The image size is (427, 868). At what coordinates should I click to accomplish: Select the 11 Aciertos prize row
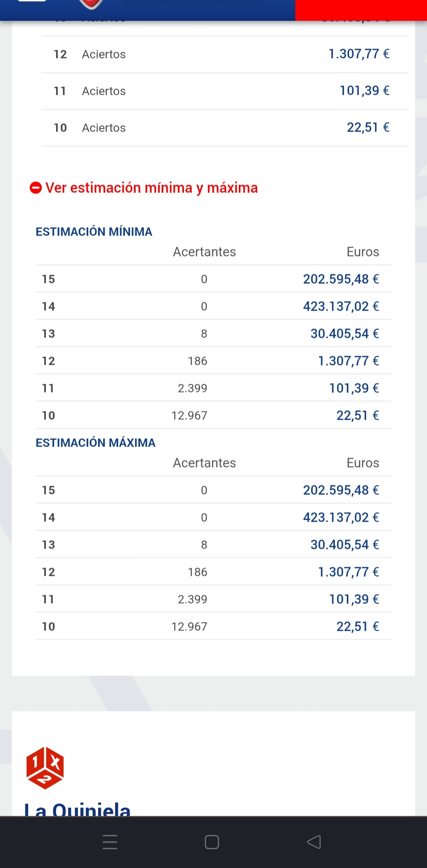pyautogui.click(x=225, y=91)
